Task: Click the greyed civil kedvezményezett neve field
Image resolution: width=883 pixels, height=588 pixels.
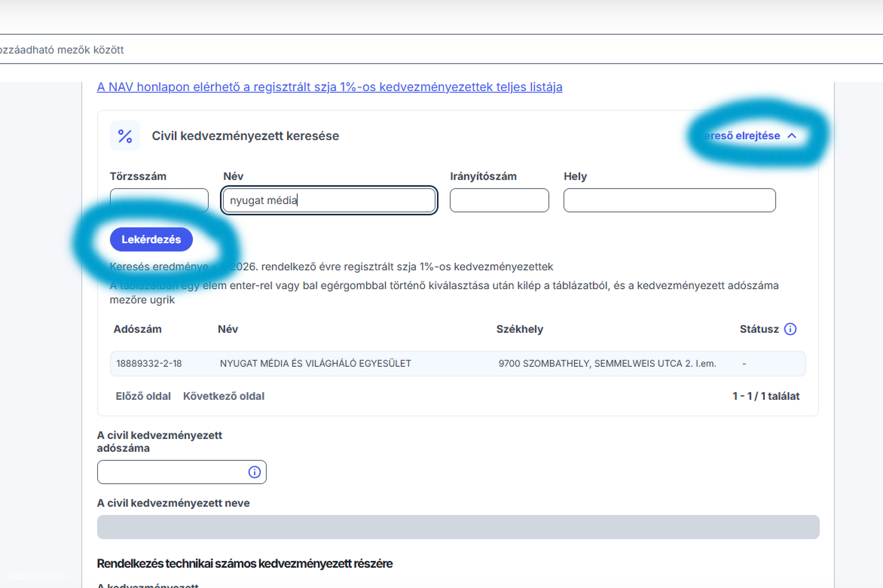Action: 458,527
